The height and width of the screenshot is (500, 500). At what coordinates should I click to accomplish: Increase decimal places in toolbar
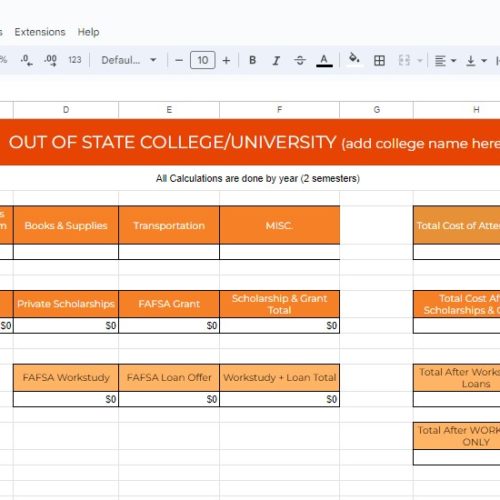[50, 60]
